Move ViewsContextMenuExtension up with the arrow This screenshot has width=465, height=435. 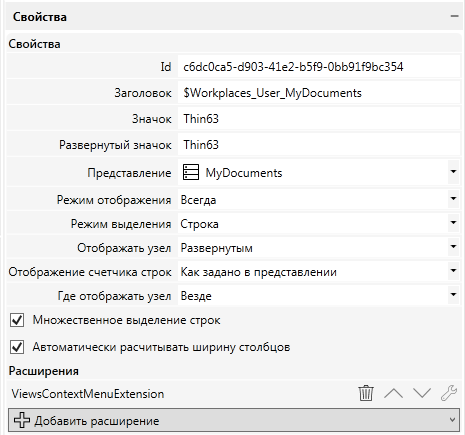(x=393, y=393)
